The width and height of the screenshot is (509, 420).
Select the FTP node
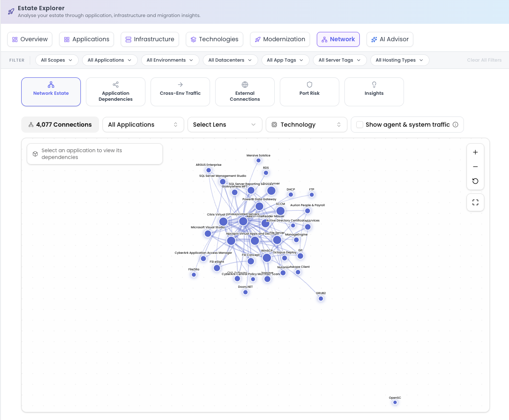(x=312, y=195)
